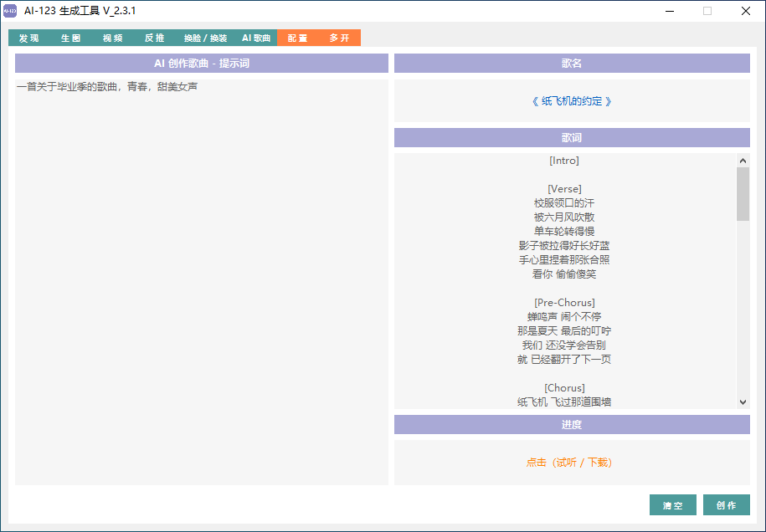
Task: Open the 发现 tab
Action: click(x=28, y=38)
